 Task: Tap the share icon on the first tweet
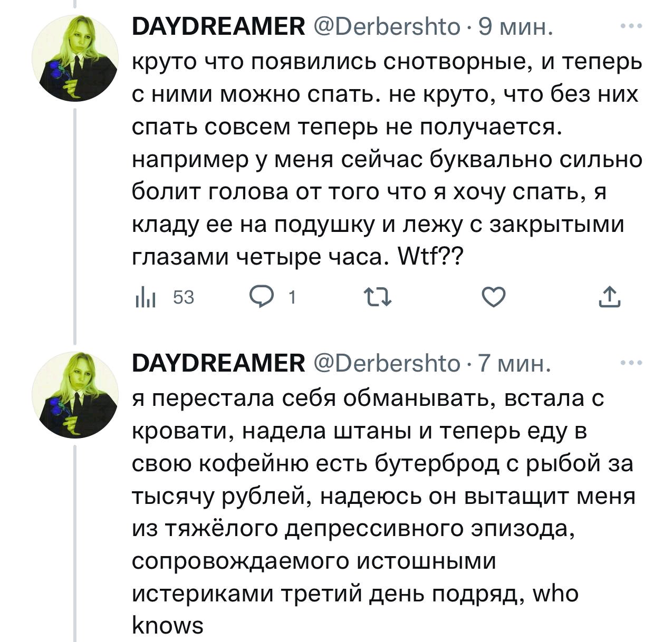tap(610, 297)
